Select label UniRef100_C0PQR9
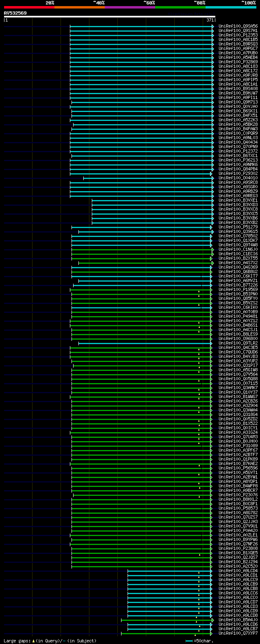260x644 pixels. click(x=238, y=133)
